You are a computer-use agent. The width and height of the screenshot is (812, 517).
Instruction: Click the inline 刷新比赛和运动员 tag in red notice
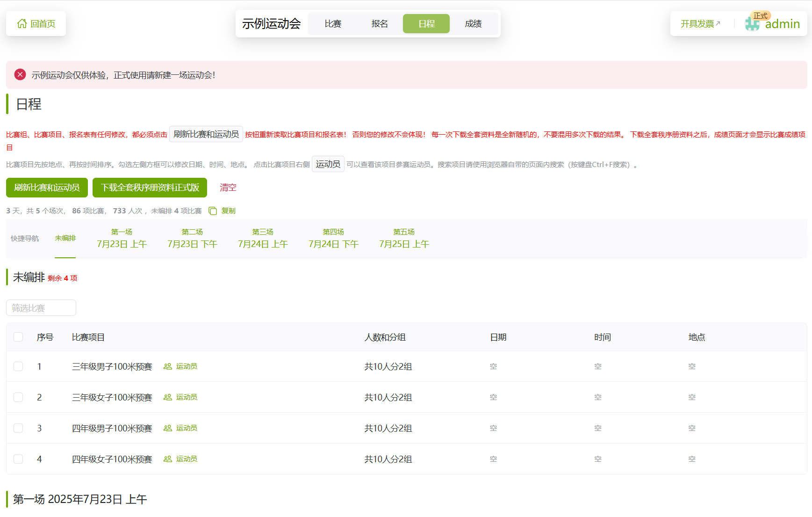coord(206,134)
